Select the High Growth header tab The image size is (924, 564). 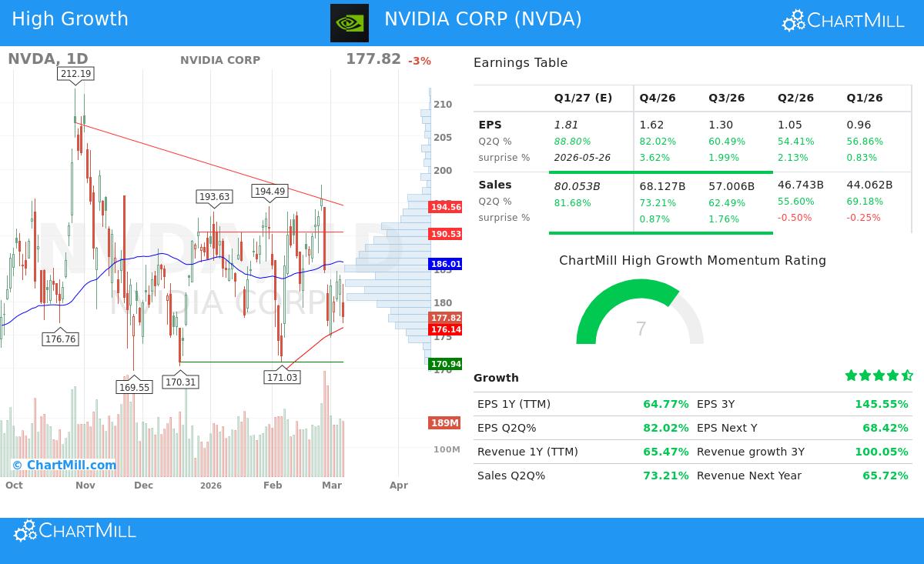[x=70, y=18]
